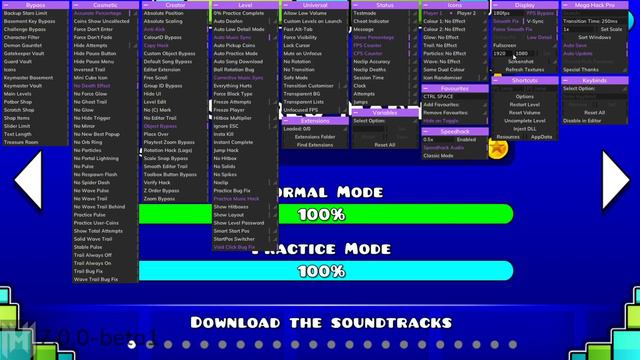Click Refresh Textures button

(x=524, y=70)
